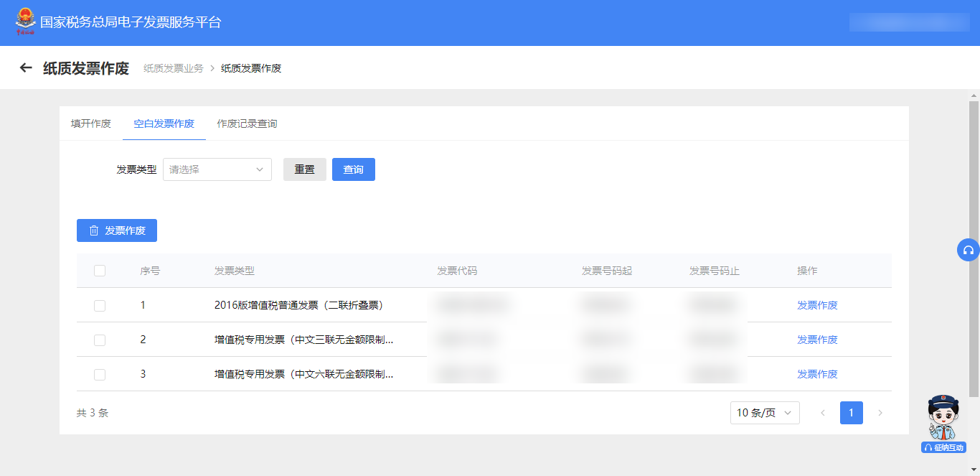Check the row 3 invoice checkbox
Screen dimensions: 980x476
tap(100, 374)
